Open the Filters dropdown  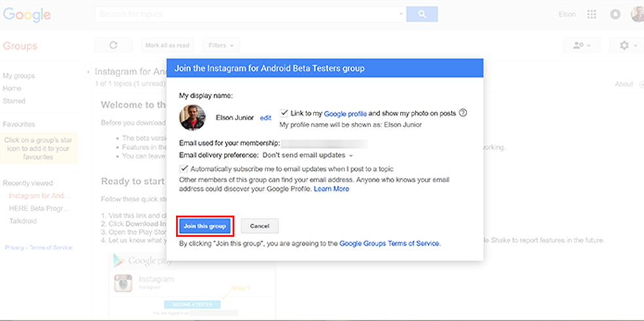click(221, 45)
